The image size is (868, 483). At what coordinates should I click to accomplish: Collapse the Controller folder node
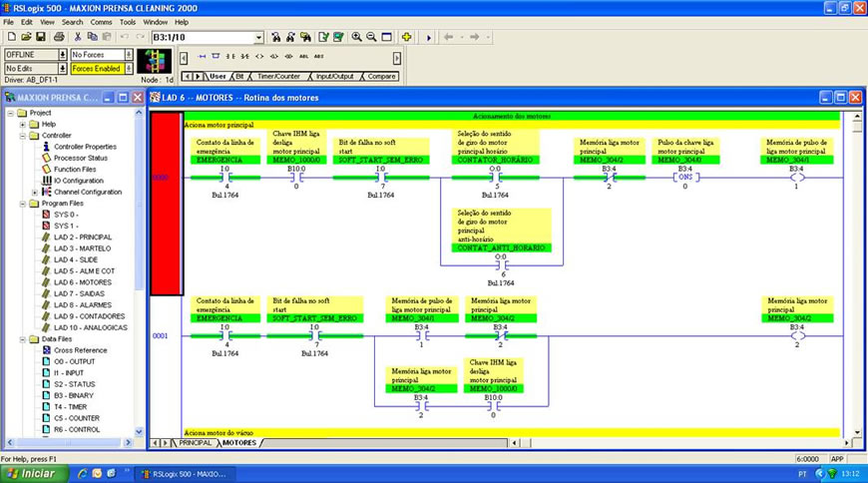click(23, 136)
